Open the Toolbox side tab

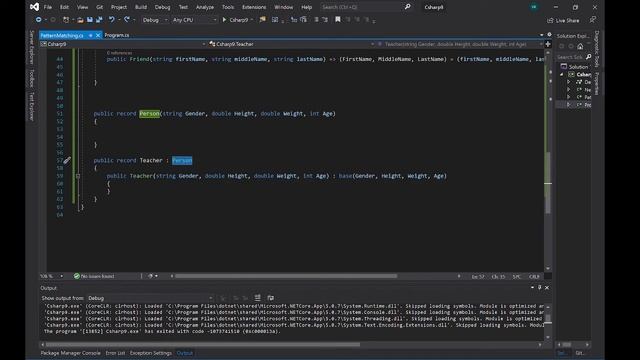coord(32,78)
